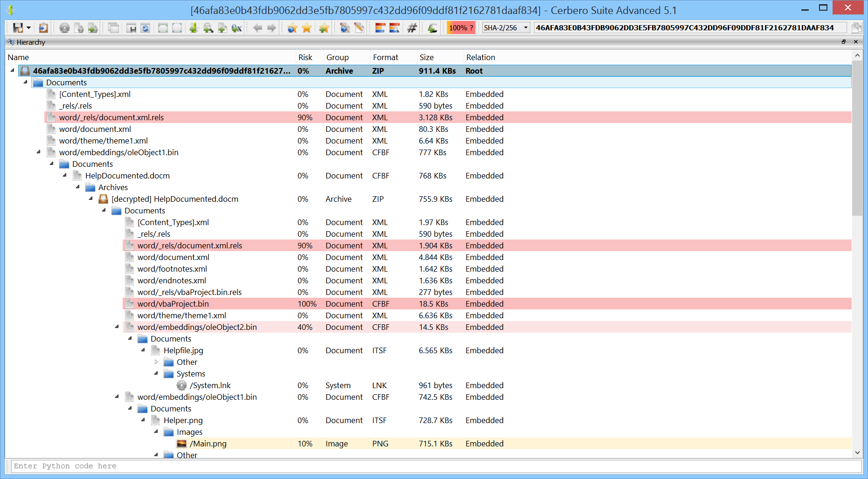Click the scrollbar down arrow

point(857,452)
